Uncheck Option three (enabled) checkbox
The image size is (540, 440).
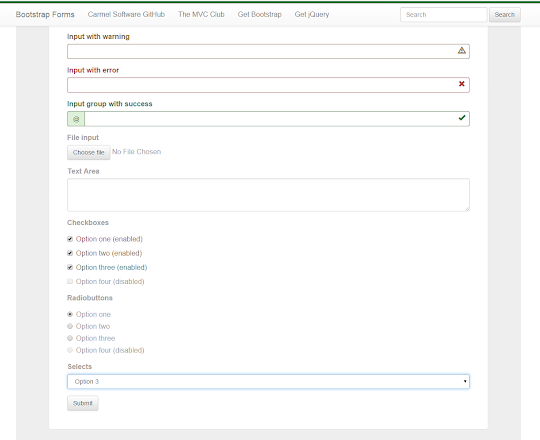click(x=70, y=267)
